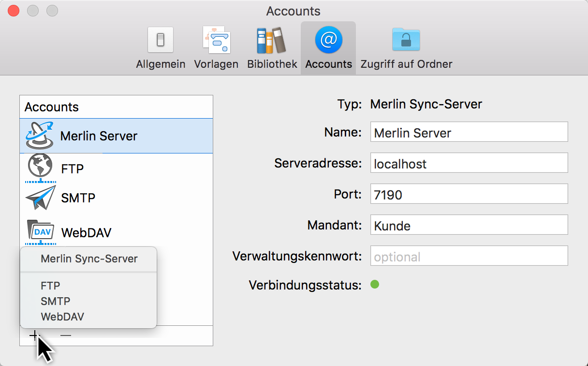Click the FTP globe icon

pos(41,168)
